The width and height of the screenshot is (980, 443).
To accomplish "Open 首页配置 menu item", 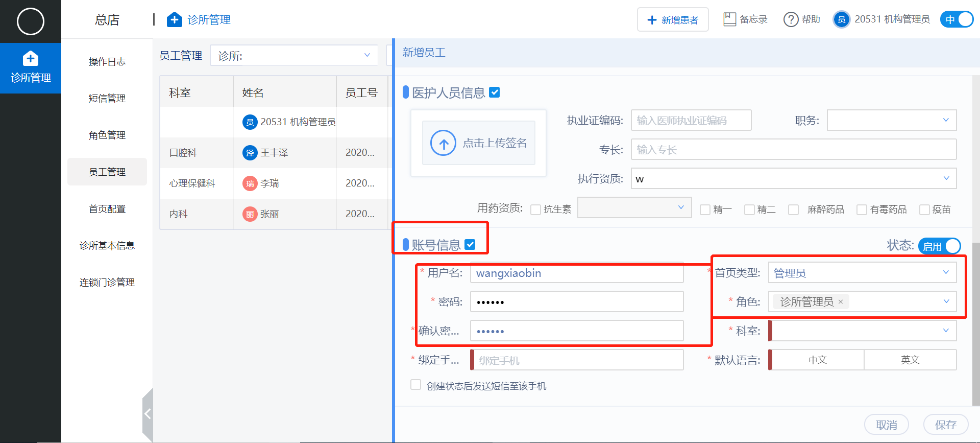I will [107, 209].
